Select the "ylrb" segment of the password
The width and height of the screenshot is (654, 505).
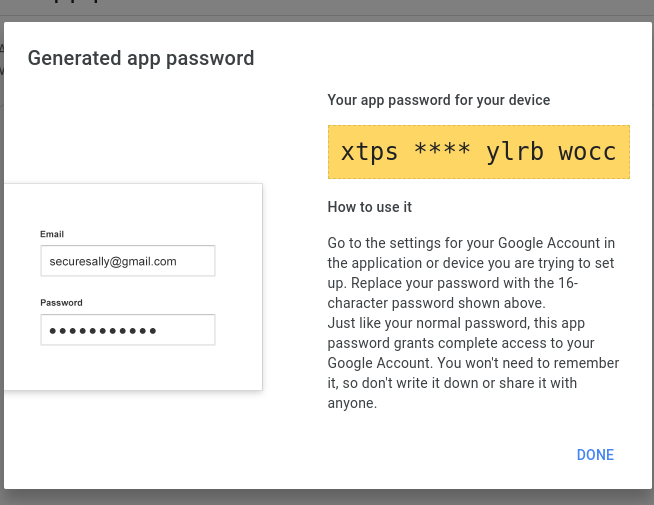(x=515, y=153)
